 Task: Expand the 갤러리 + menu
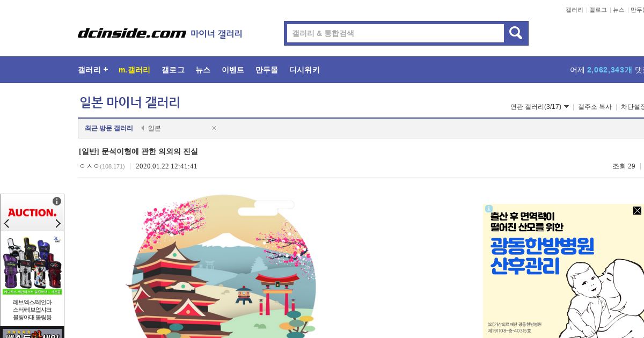[93, 70]
